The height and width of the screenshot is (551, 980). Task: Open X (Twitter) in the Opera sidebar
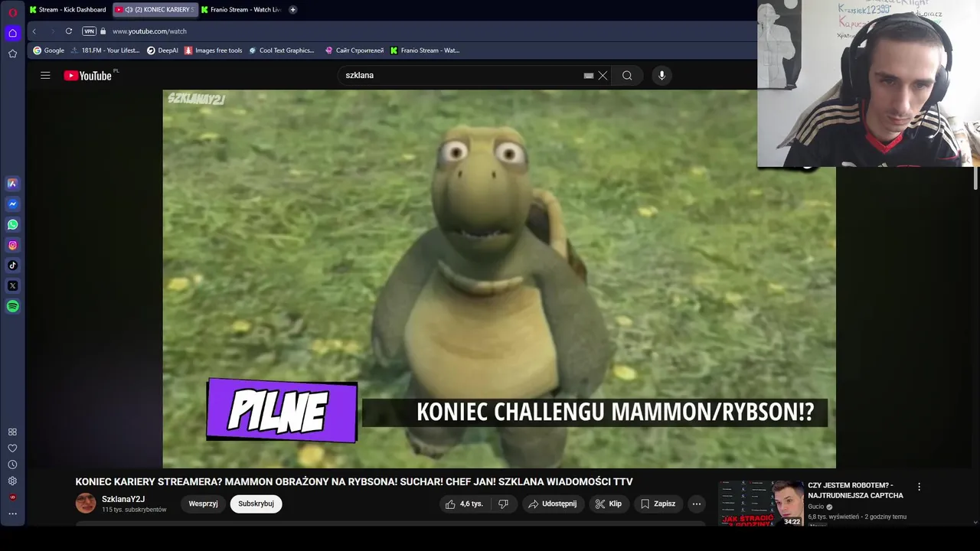(13, 286)
